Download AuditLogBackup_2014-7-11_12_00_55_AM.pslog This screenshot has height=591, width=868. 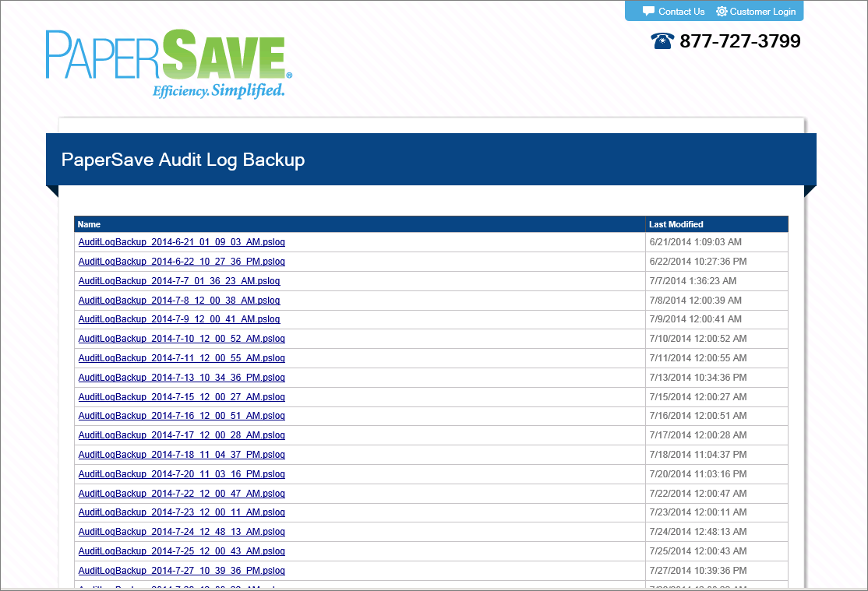[x=182, y=357]
